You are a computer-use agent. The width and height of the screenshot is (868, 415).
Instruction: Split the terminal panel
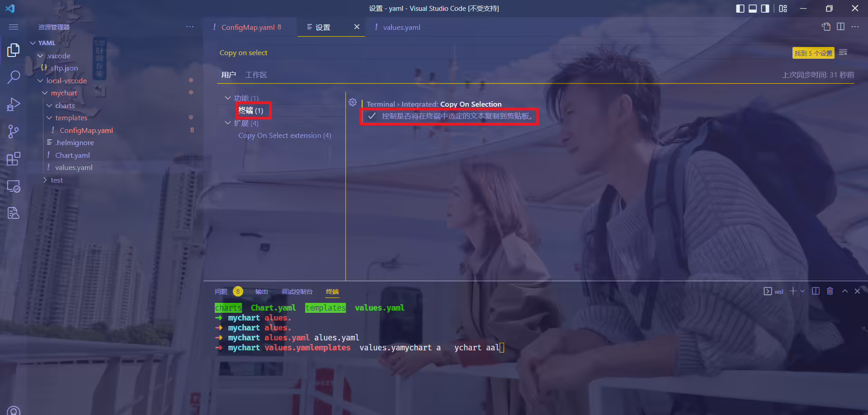[x=816, y=291]
